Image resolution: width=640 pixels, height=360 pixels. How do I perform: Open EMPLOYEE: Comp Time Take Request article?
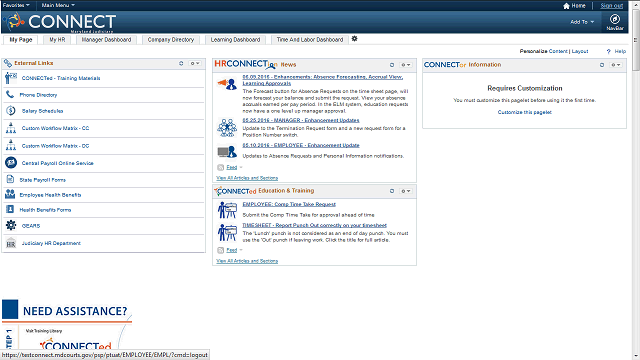pyautogui.click(x=289, y=204)
